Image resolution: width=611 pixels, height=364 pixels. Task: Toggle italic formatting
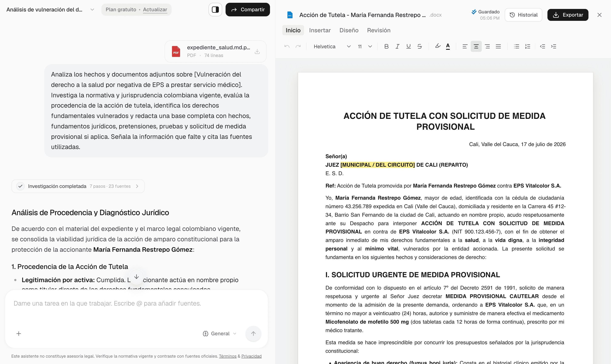tap(397, 46)
